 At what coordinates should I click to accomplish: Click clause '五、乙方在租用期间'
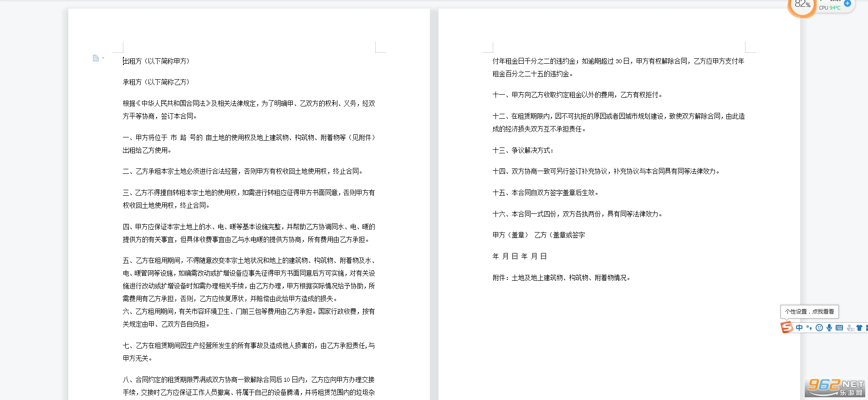point(249,260)
